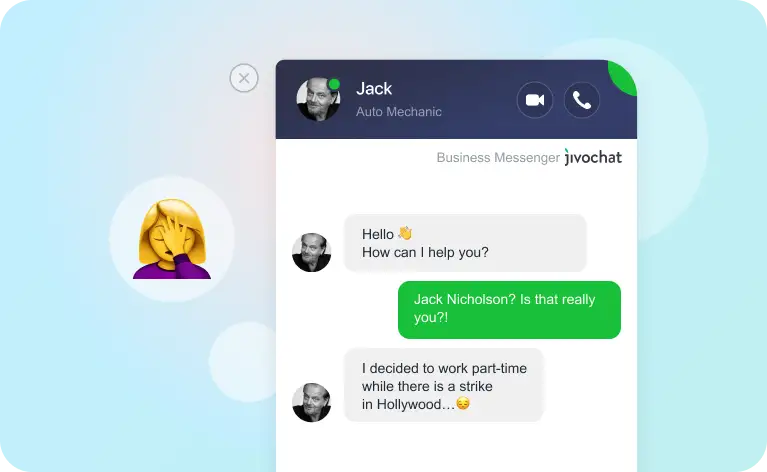Screen dimensions: 767x472
Task: Click the waving hand emoji in greeting
Action: (405, 233)
